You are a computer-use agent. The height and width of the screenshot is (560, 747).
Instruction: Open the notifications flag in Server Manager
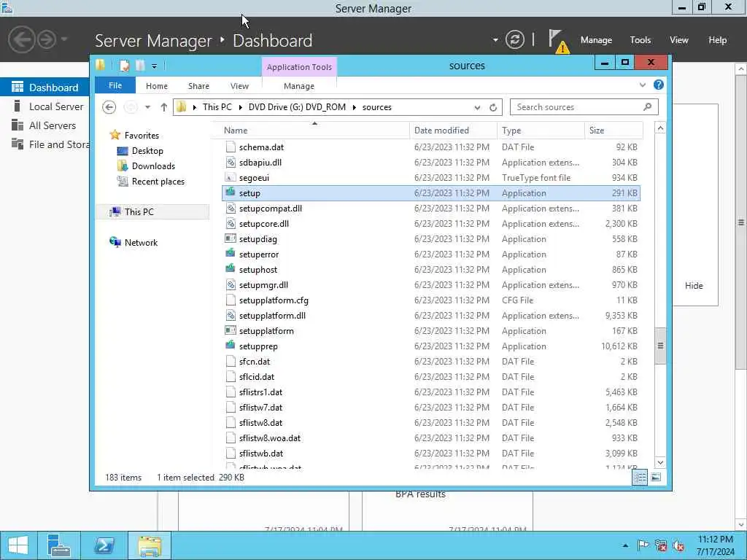point(558,41)
